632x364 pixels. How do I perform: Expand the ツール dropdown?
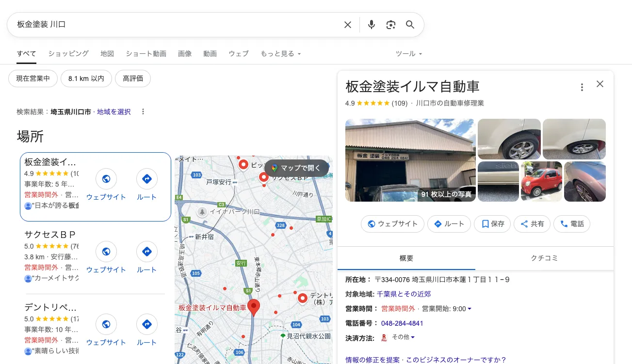(x=409, y=54)
